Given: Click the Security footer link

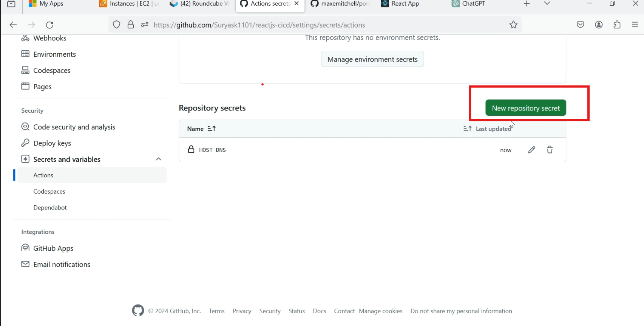Looking at the screenshot, I should 270,311.
